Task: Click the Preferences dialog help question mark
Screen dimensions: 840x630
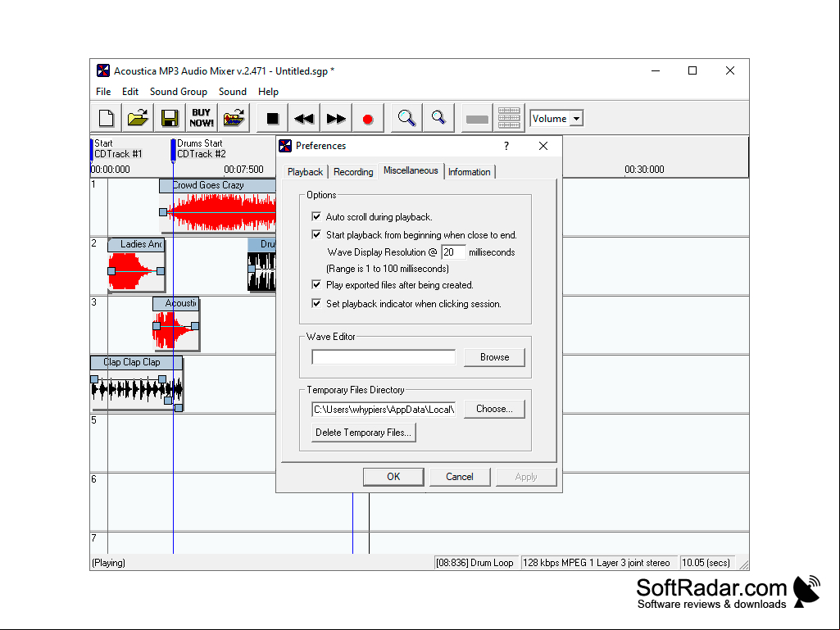Action: 506,146
